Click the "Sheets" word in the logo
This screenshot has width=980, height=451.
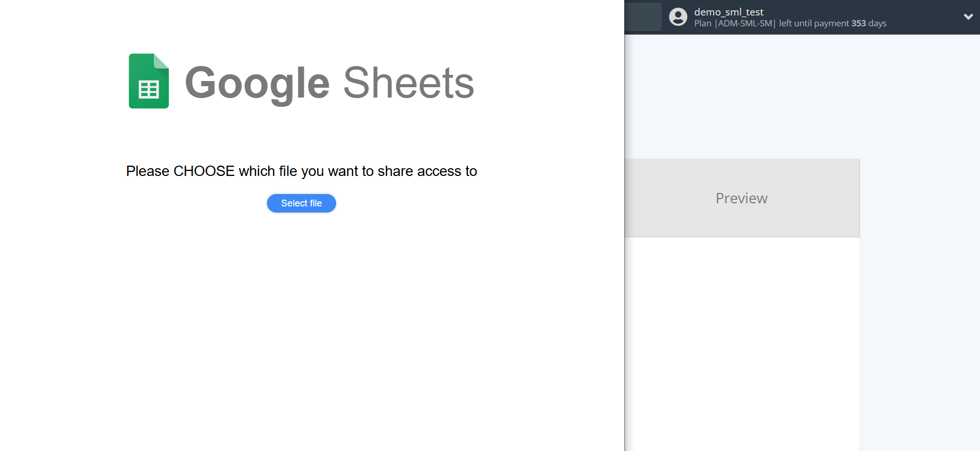pyautogui.click(x=408, y=83)
